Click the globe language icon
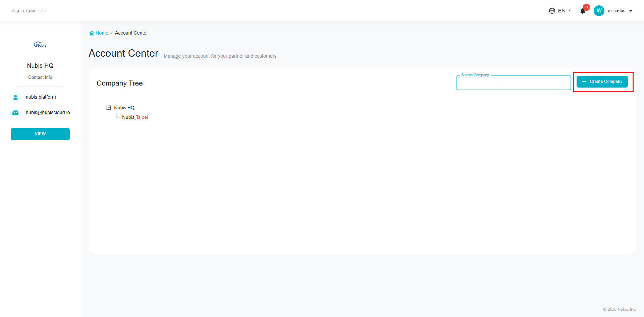644x317 pixels. pos(552,11)
